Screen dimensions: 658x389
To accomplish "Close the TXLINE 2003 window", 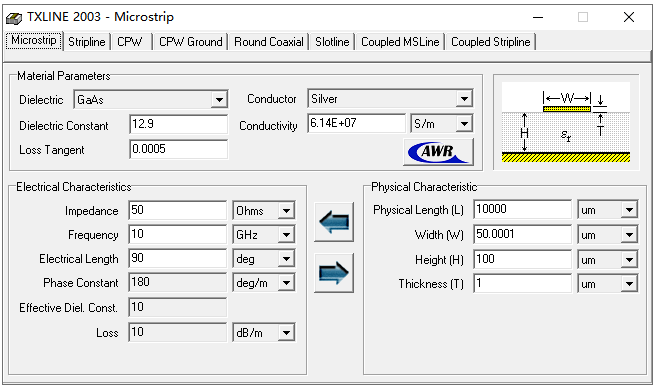I will coord(629,18).
